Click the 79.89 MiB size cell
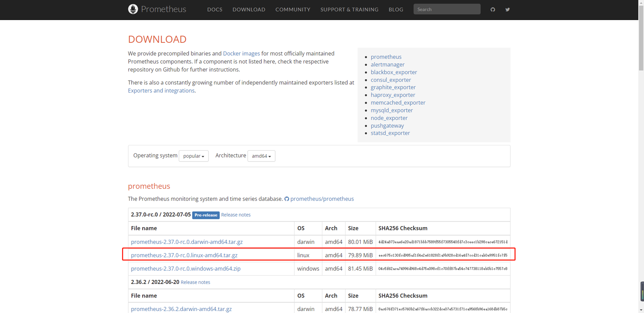 click(x=361, y=255)
